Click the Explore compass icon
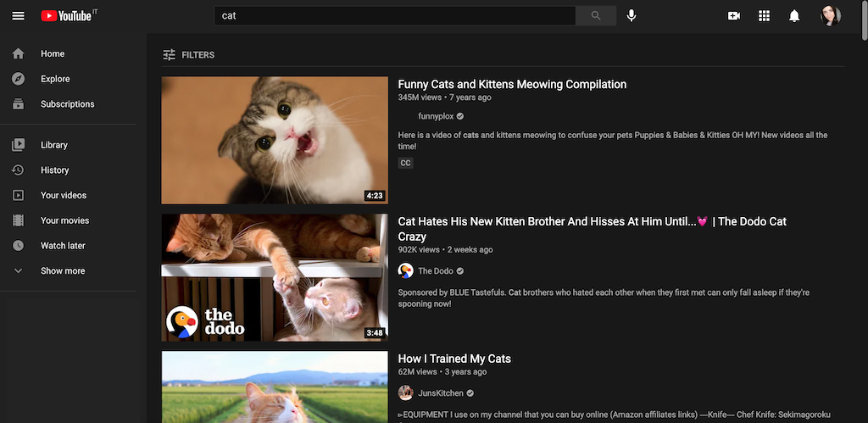868x423 pixels. pyautogui.click(x=19, y=79)
